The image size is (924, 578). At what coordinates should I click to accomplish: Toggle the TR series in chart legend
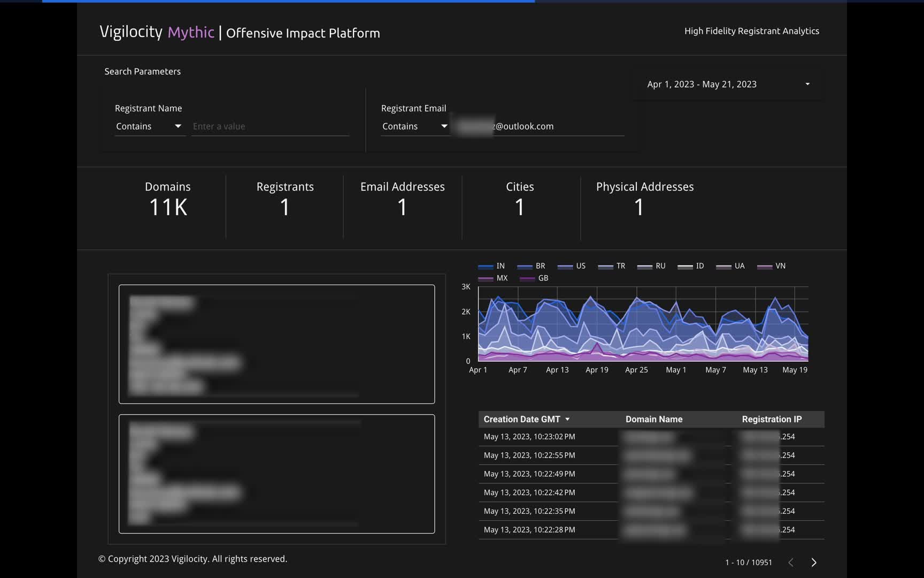click(612, 266)
